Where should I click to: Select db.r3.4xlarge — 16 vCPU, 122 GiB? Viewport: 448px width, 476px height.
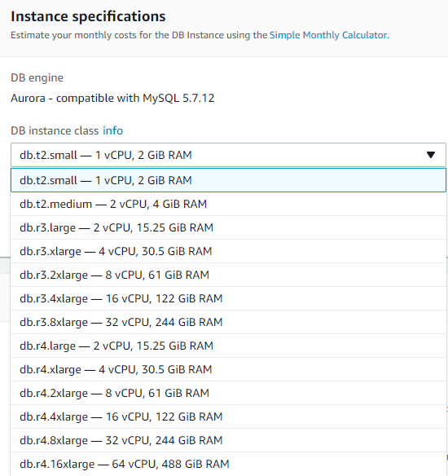(x=228, y=298)
